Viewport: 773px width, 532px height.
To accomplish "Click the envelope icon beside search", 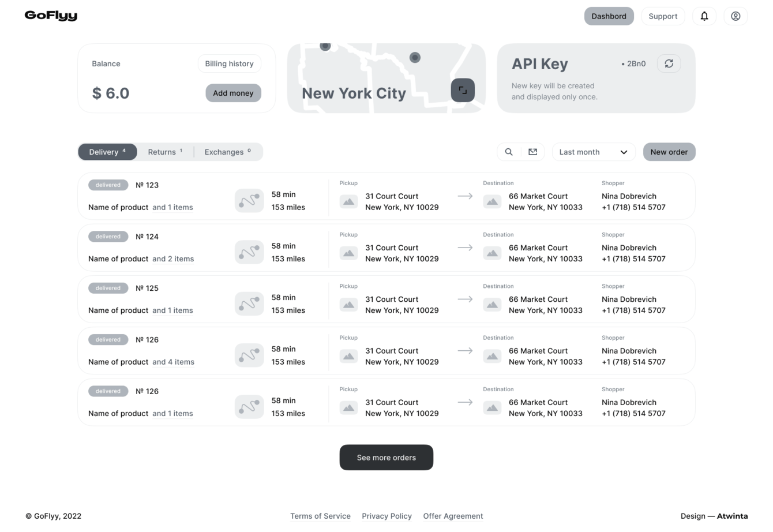I will point(532,152).
